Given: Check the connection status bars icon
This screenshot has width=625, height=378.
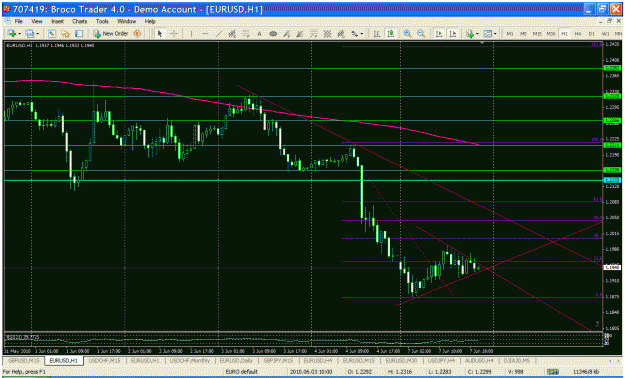Looking at the screenshot, I should click(552, 372).
